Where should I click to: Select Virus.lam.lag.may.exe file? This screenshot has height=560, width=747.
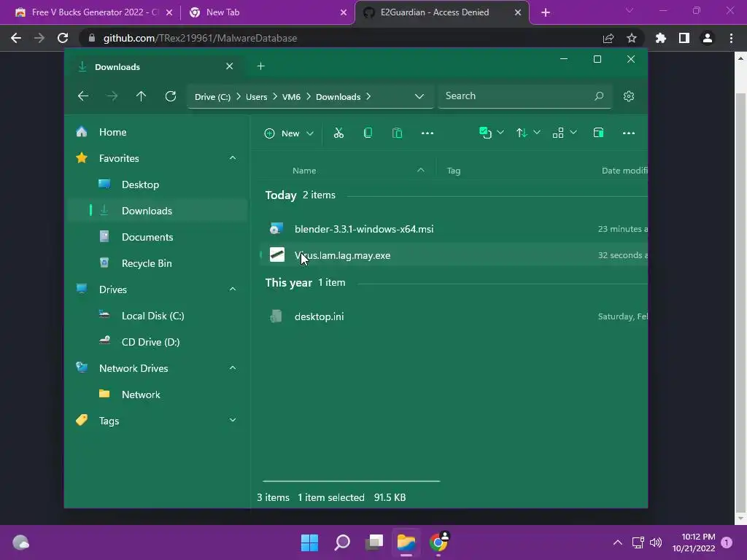pyautogui.click(x=452, y=255)
